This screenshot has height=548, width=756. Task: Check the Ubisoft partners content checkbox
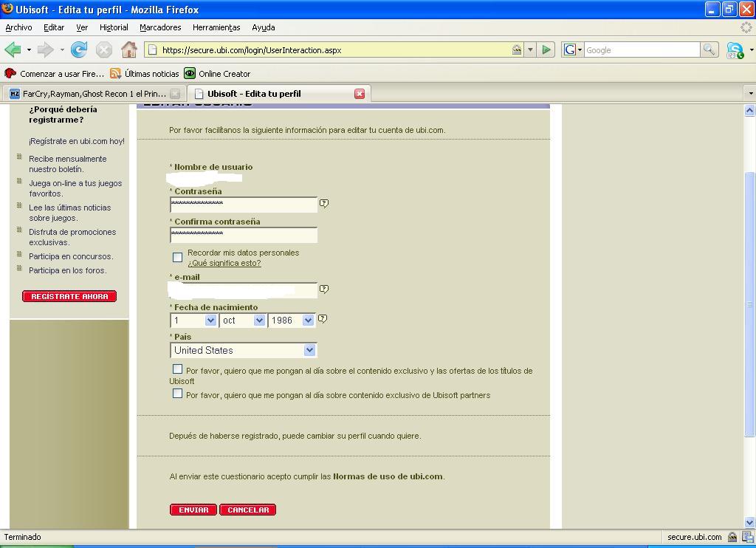[177, 394]
